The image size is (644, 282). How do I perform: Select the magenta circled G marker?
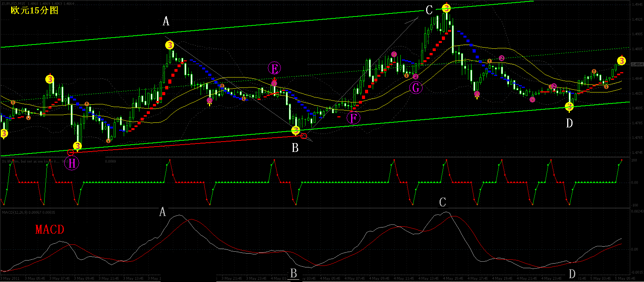coord(416,88)
